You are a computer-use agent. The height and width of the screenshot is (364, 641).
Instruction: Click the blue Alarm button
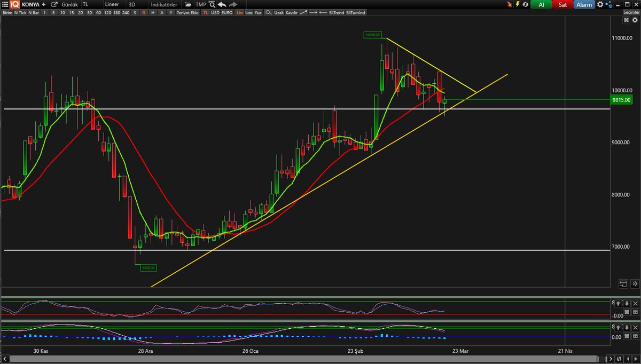[x=584, y=4]
